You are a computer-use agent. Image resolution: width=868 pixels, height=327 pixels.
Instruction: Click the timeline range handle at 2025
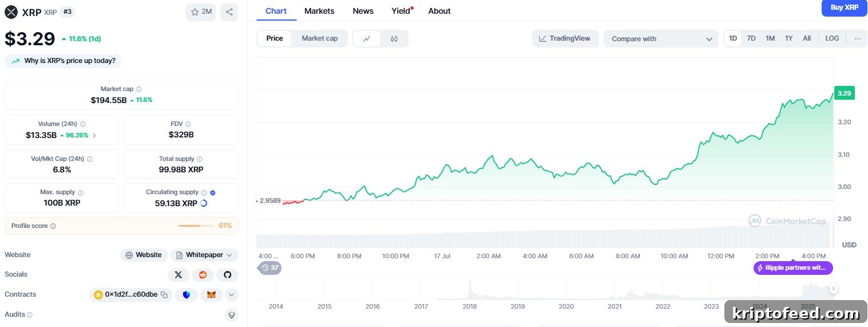[834, 289]
